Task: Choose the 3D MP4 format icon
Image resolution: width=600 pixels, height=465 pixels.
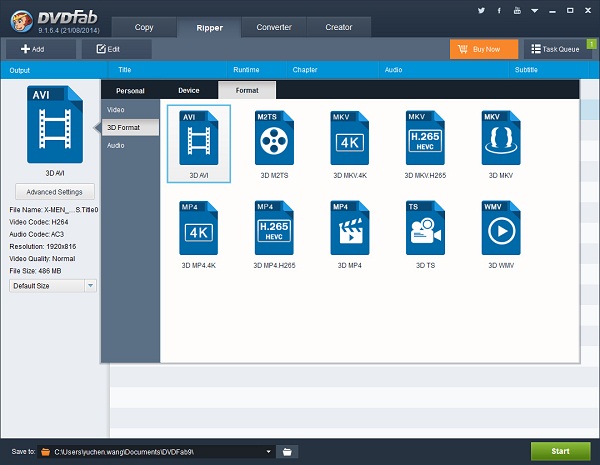Action: [x=349, y=228]
